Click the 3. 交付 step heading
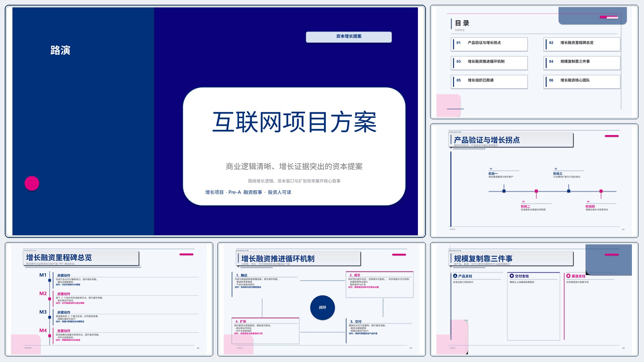 356,321
